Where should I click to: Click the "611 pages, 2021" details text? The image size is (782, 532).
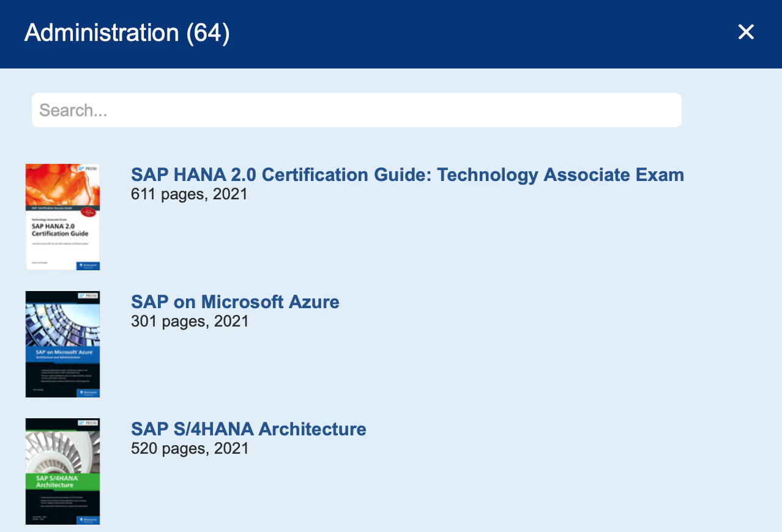click(189, 194)
